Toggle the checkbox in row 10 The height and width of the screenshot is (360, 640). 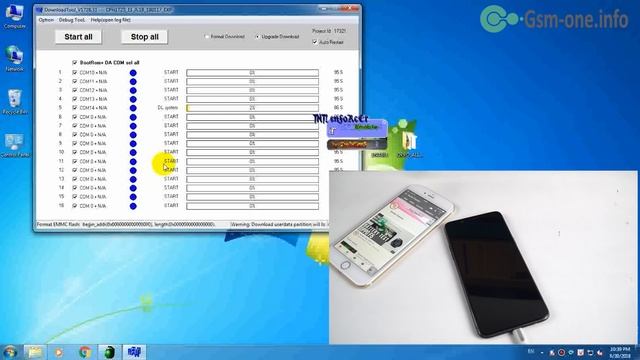(75, 152)
